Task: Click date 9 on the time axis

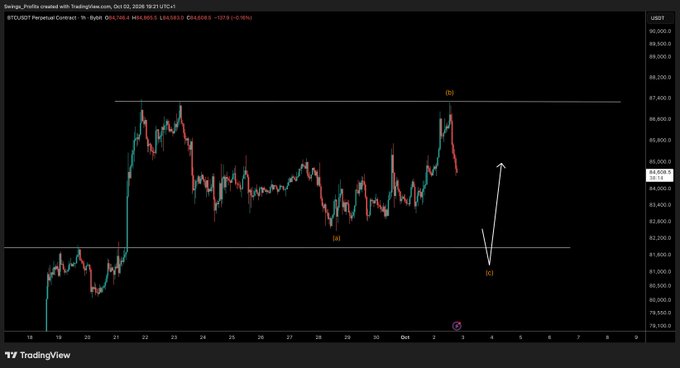Action: click(x=636, y=337)
